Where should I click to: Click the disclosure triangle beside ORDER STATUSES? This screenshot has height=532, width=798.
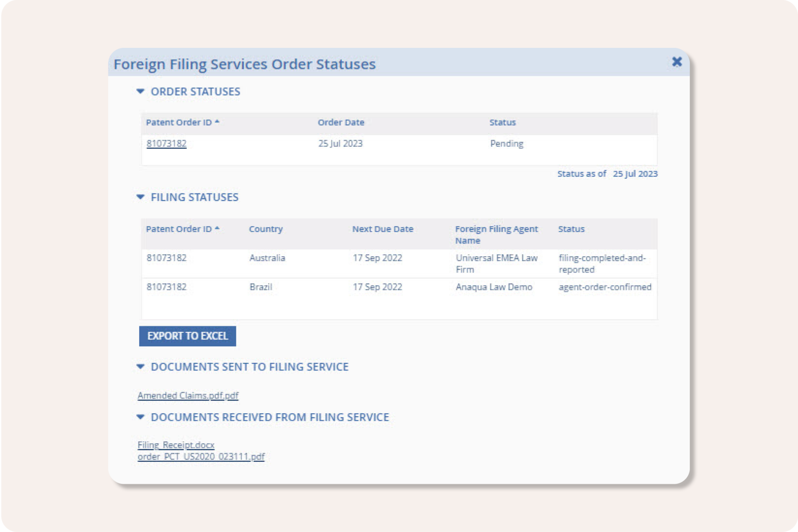click(x=141, y=91)
